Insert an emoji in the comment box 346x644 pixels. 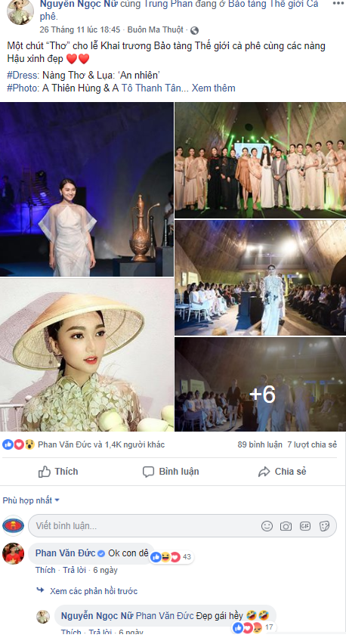[x=267, y=526]
